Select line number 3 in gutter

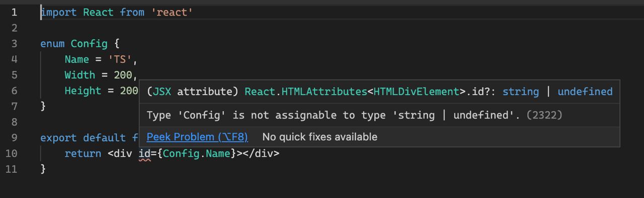tap(14, 44)
